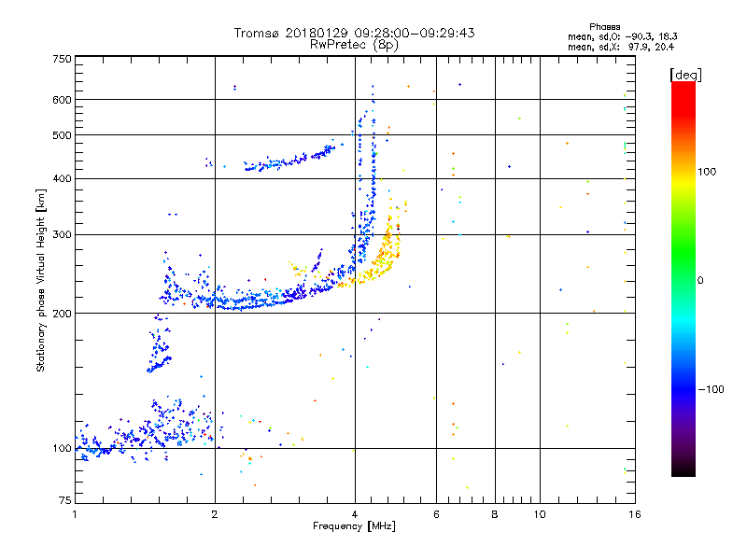This screenshot has height=560, width=747.
Task: Click x-axis tick label '16'
Action: point(635,514)
